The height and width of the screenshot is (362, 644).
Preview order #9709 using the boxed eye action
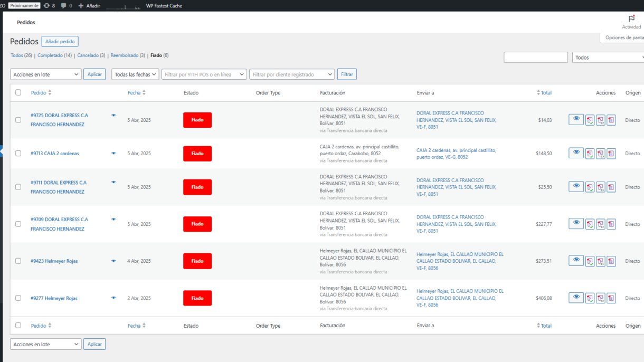tap(576, 224)
